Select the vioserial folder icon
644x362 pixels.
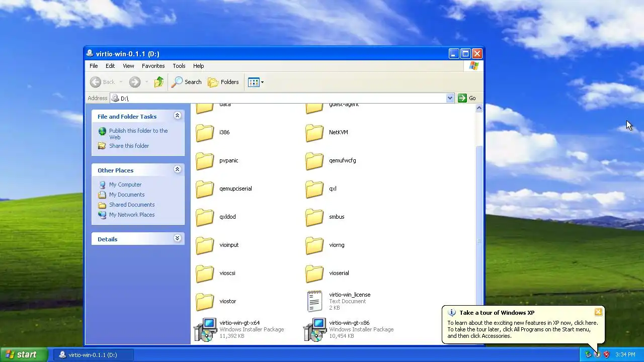(x=314, y=274)
